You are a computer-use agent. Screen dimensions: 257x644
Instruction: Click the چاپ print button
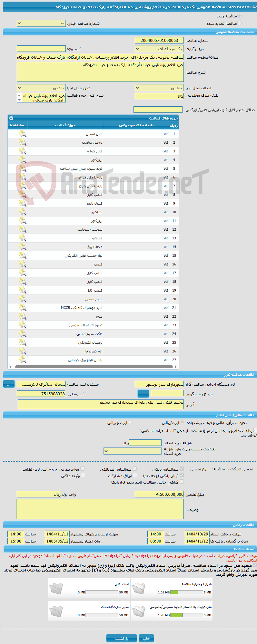[146, 638]
